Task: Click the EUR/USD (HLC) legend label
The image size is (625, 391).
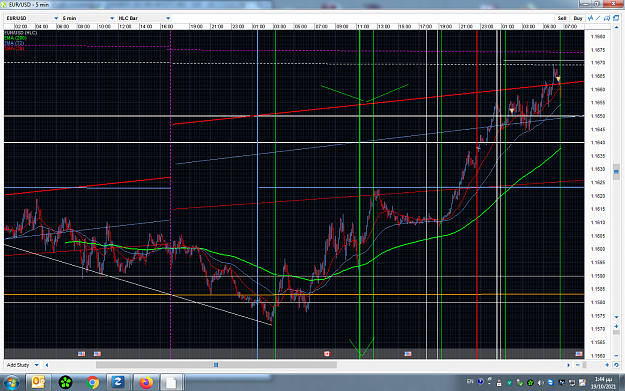Action: 20,33
